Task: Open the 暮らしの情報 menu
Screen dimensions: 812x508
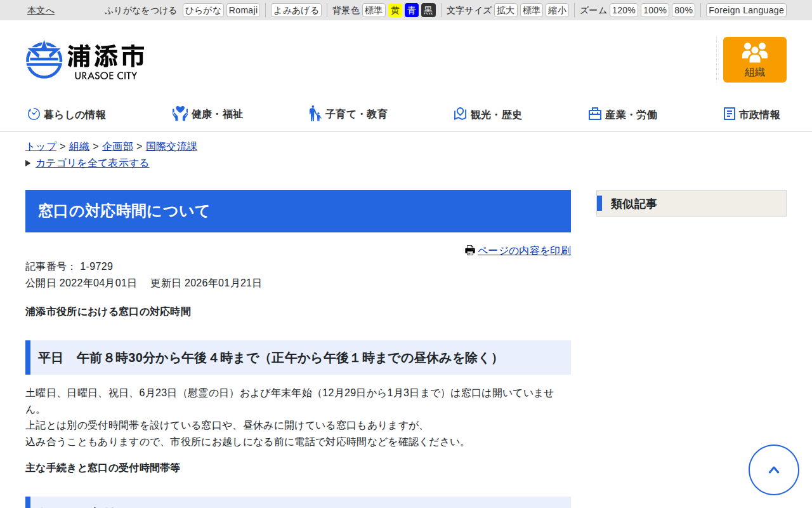Action: point(67,114)
